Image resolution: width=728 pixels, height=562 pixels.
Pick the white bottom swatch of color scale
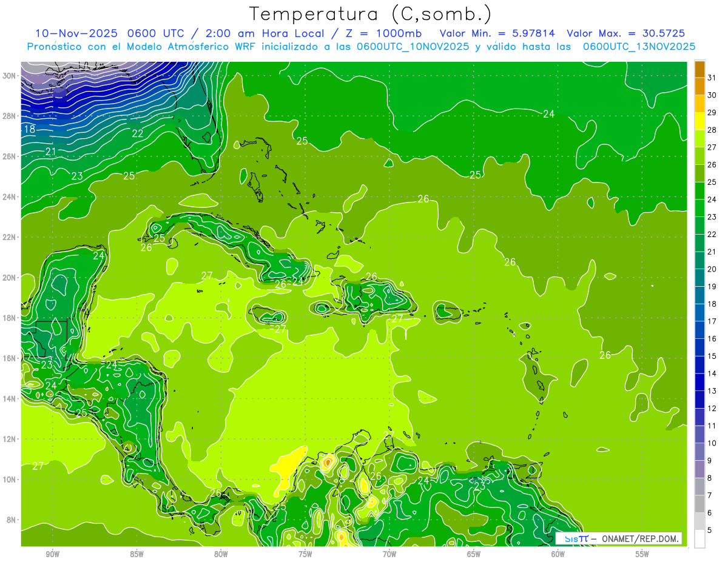pyautogui.click(x=699, y=538)
